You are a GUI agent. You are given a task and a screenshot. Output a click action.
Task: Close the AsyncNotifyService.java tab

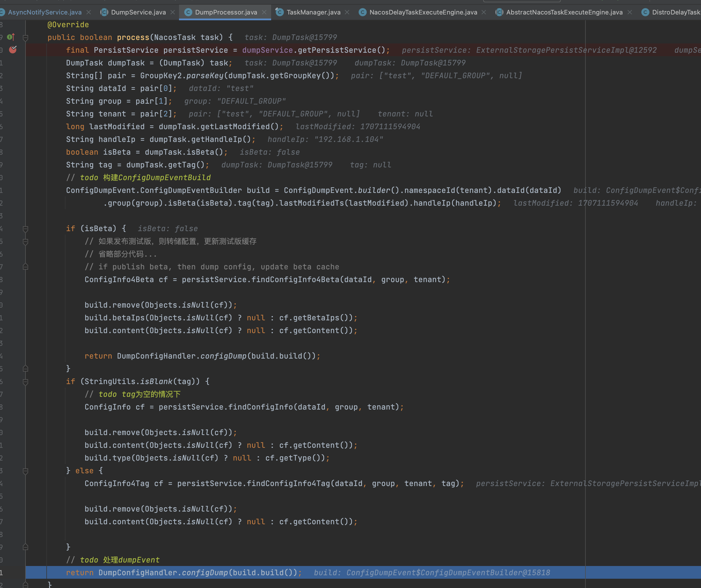(x=89, y=12)
